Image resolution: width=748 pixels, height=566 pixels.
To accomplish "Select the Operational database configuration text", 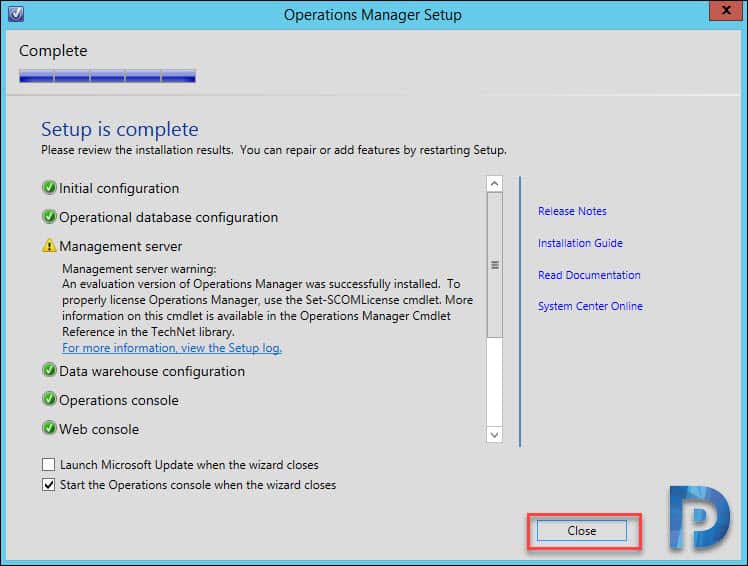I will pos(168,218).
